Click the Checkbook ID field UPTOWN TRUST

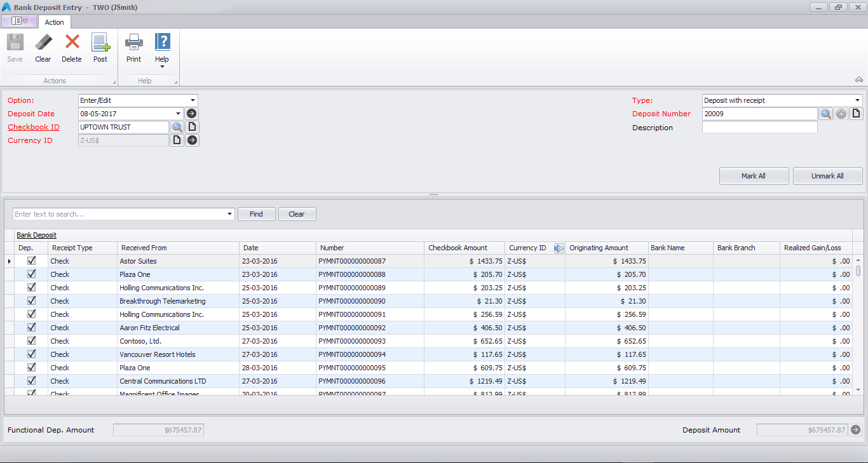[123, 127]
